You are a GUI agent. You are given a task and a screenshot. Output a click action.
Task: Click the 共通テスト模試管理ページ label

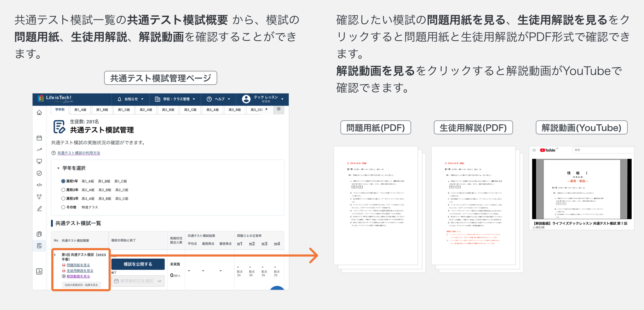pos(161,78)
